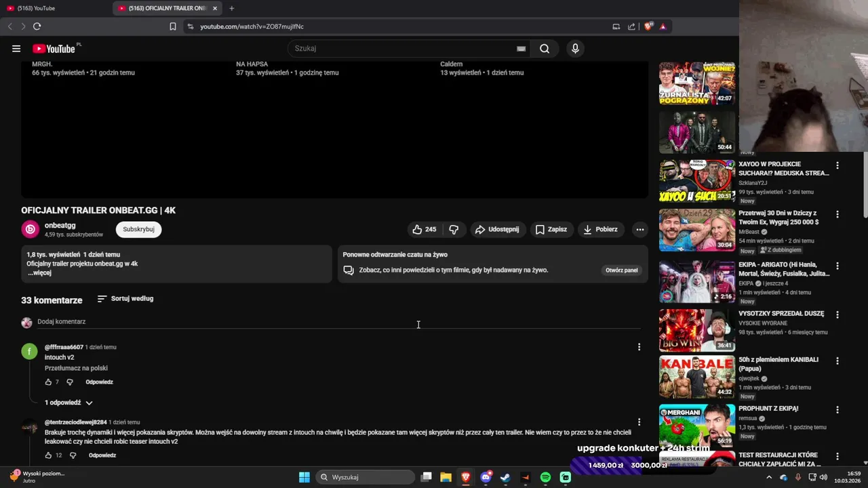Like the @tentrzeciodlewej8284 comment
Viewport: 868px width, 488px height.
point(48,455)
